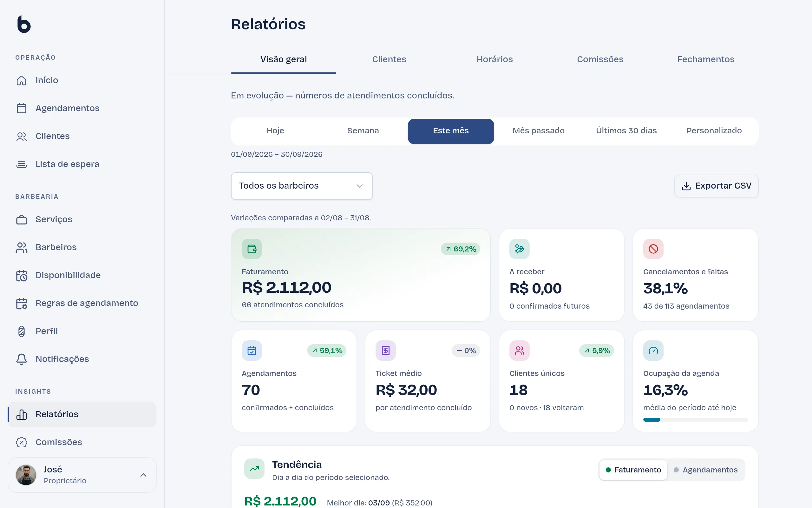This screenshot has height=508, width=812.
Task: Select the Personalizado period filter
Action: 714,131
